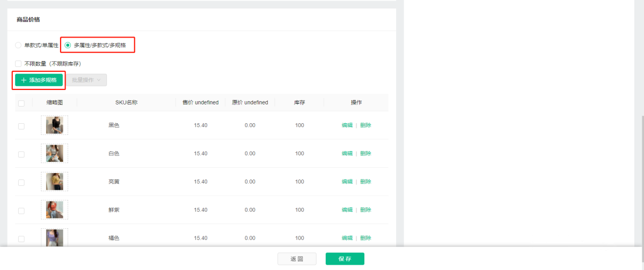
Task: Check the box for the 黑色 row
Action: 21,126
